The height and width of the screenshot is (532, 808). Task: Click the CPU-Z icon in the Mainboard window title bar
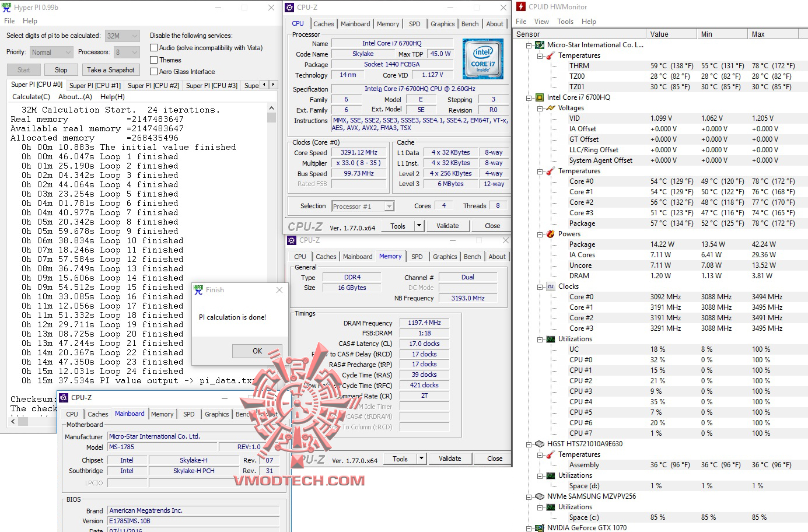point(64,398)
